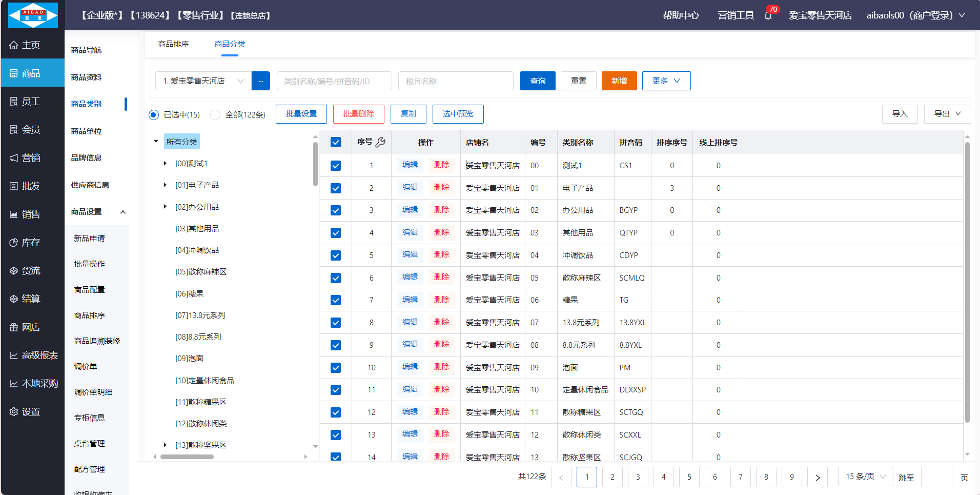Viewport: 980px width, 495px height.
Task: Click the table vertical scrollbar
Action: [967, 282]
